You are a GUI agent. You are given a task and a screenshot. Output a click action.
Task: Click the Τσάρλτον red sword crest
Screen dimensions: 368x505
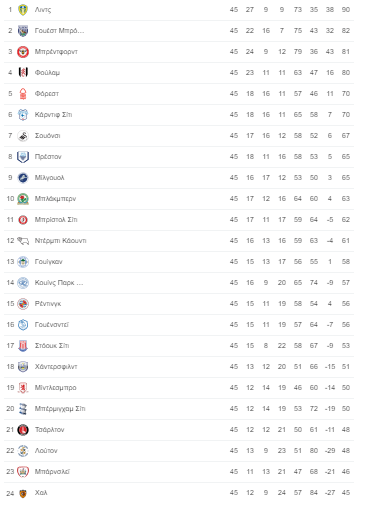pyautogui.click(x=23, y=430)
